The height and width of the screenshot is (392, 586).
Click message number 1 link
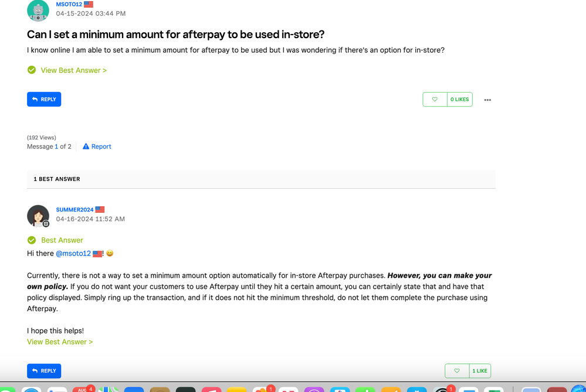56,146
